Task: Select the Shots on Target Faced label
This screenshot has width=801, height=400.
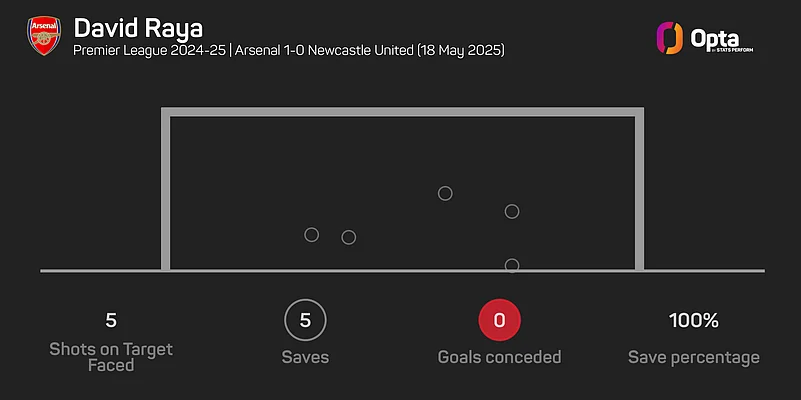Action: tap(111, 357)
